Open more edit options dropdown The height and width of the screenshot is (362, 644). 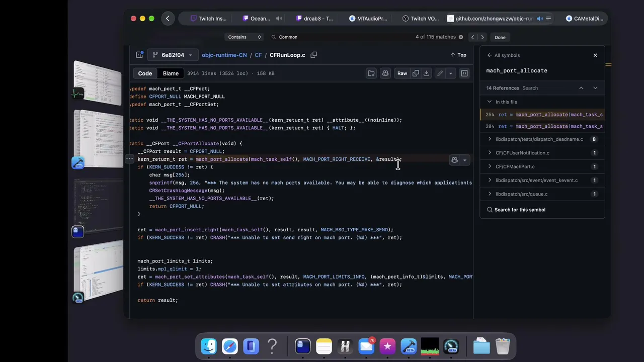(x=450, y=73)
